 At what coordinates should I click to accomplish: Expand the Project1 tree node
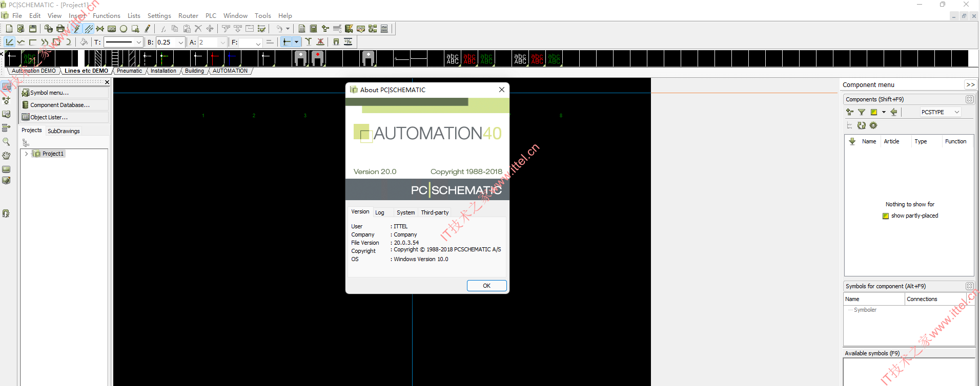[26, 154]
